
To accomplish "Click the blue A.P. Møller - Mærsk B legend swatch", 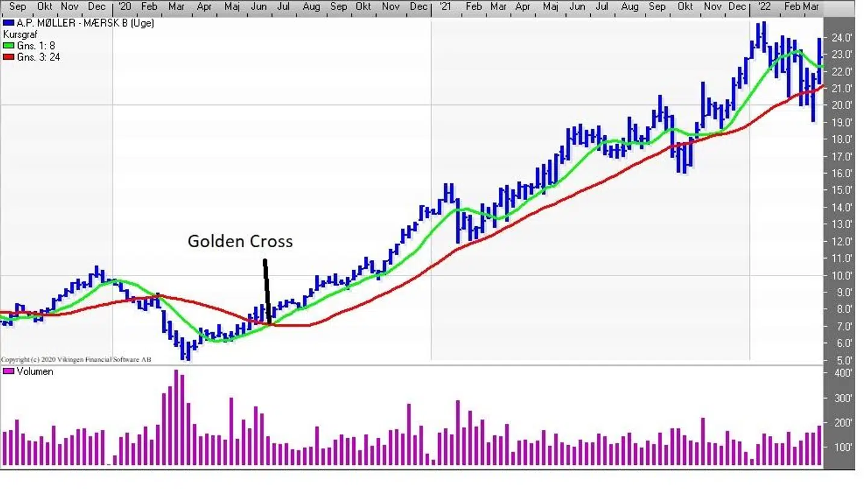I will pos(8,24).
